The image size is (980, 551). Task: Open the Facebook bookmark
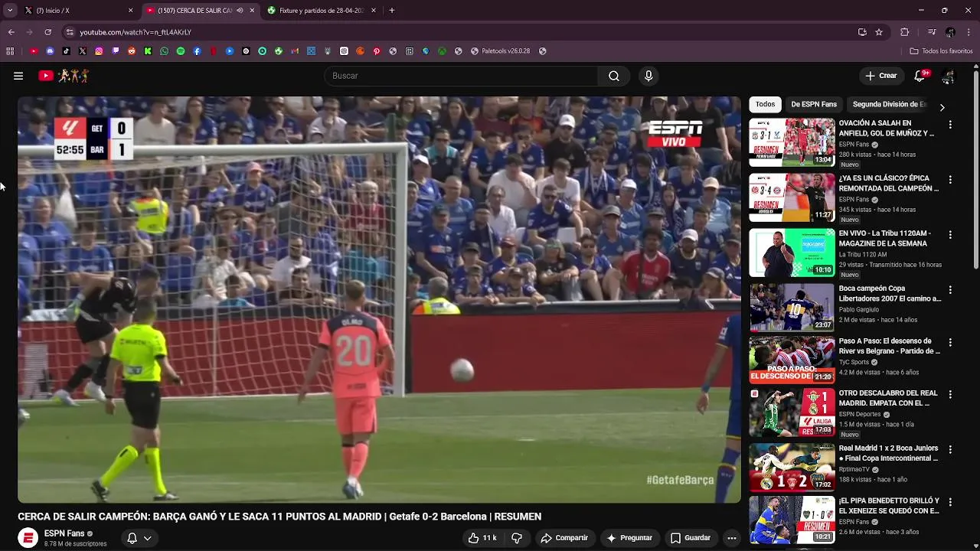tap(197, 51)
